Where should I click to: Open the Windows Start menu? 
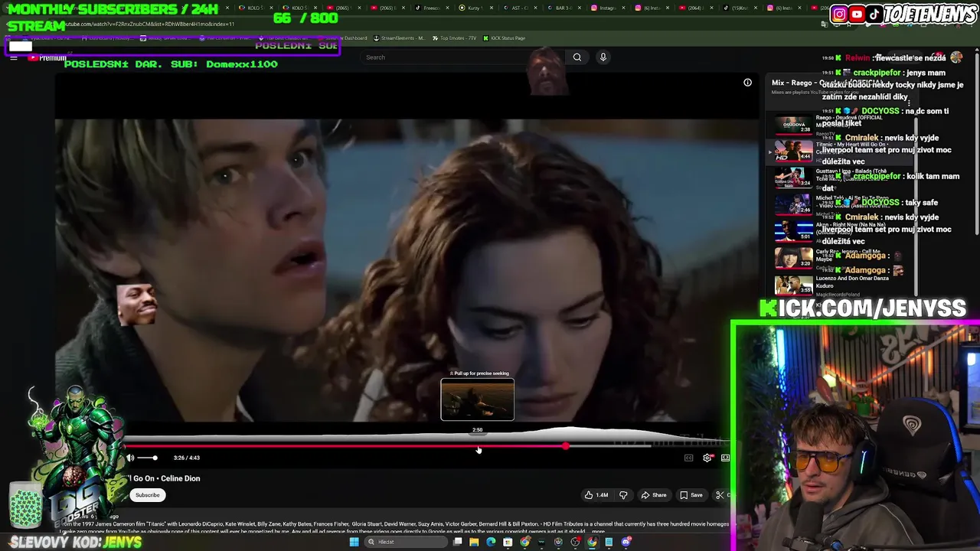pyautogui.click(x=354, y=542)
